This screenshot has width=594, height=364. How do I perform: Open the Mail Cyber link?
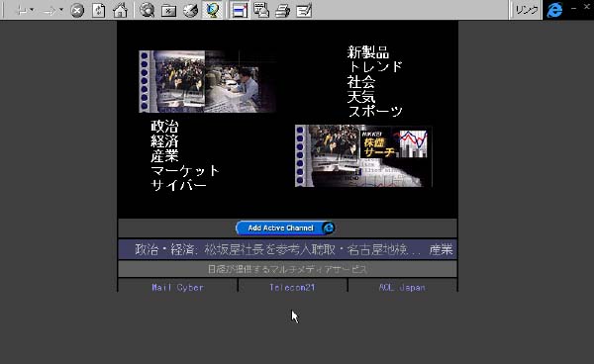(177, 288)
